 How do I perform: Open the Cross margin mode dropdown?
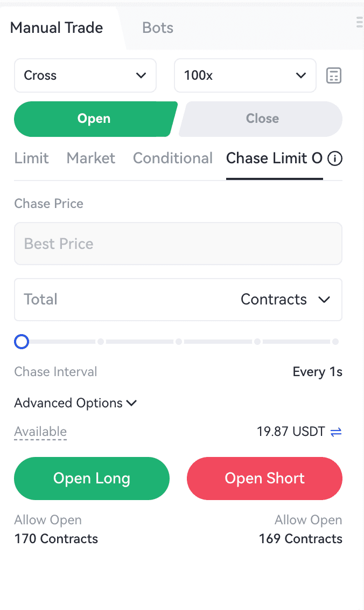(x=85, y=75)
